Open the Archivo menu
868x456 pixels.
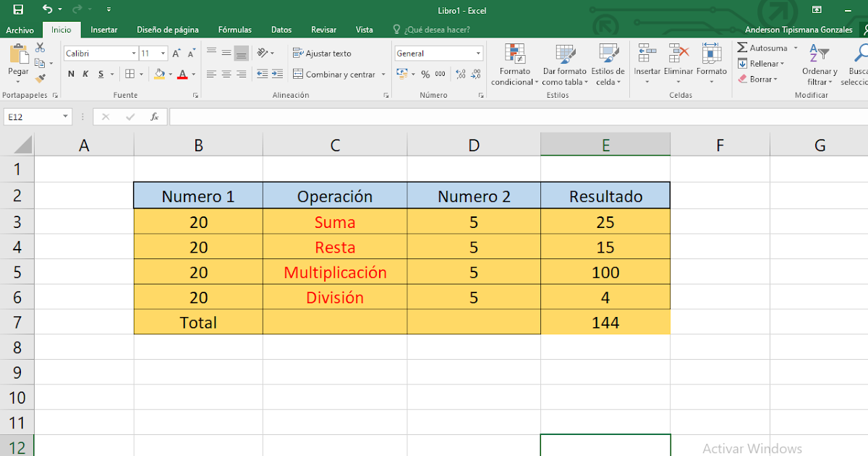pyautogui.click(x=20, y=30)
